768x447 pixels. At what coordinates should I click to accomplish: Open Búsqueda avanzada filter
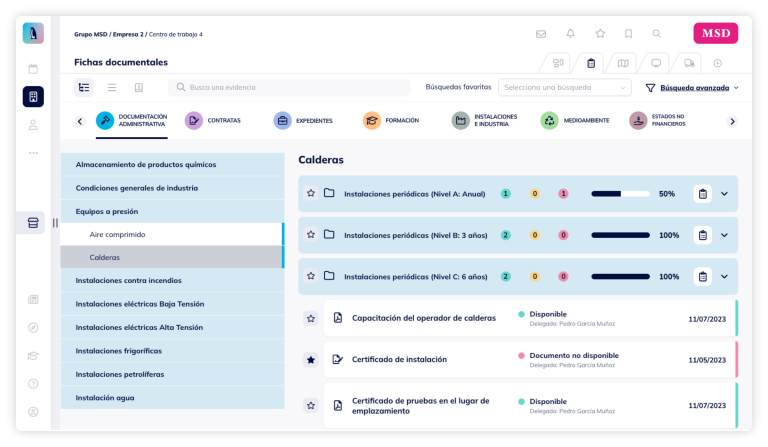[x=692, y=88]
